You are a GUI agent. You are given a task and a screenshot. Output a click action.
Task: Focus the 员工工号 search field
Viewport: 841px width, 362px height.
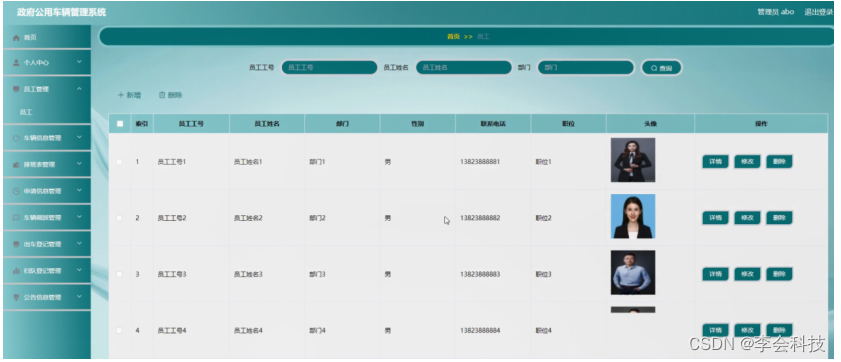[x=329, y=68]
